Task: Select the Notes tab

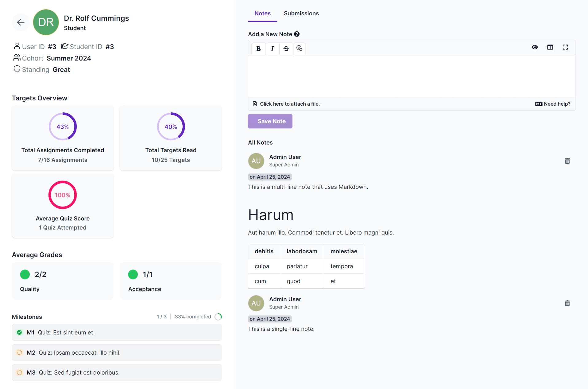Action: pos(262,14)
